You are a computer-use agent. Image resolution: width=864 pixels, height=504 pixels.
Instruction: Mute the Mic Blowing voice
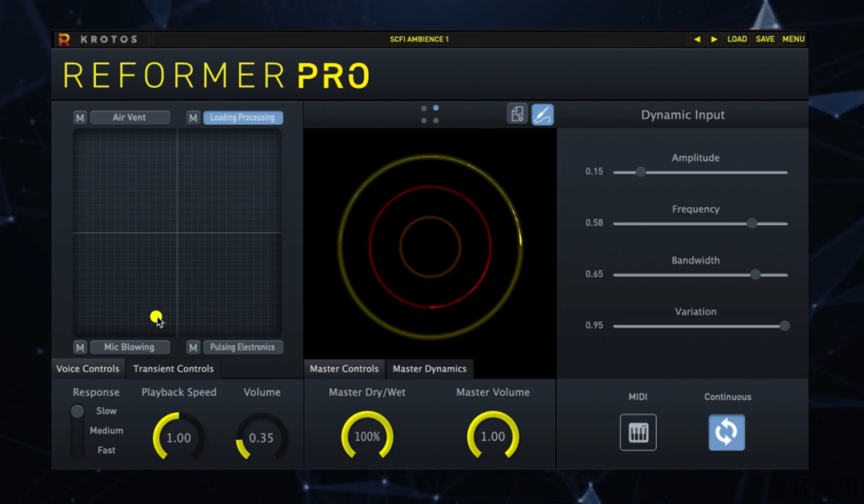click(x=80, y=347)
